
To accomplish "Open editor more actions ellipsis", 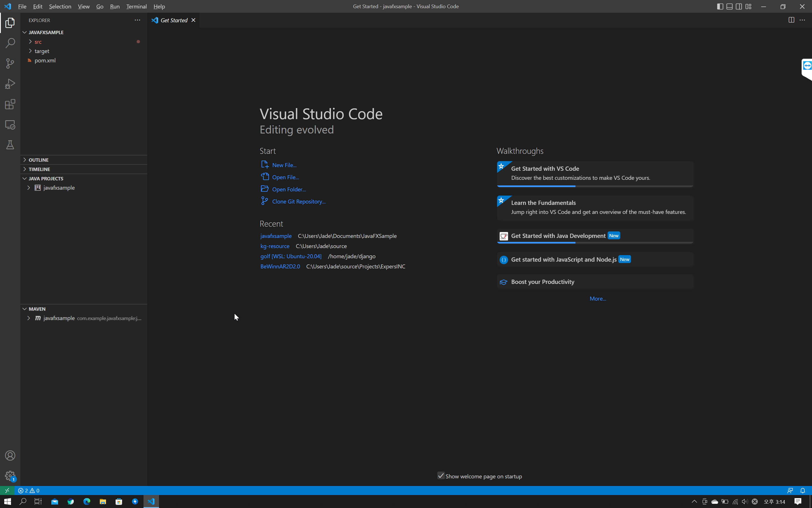I will pos(802,20).
